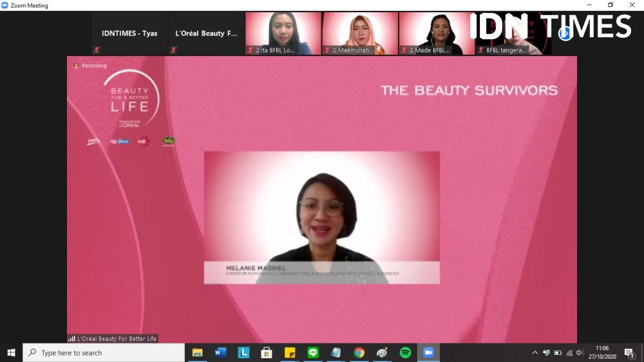Open the LINE messenger taskbar icon

313,352
